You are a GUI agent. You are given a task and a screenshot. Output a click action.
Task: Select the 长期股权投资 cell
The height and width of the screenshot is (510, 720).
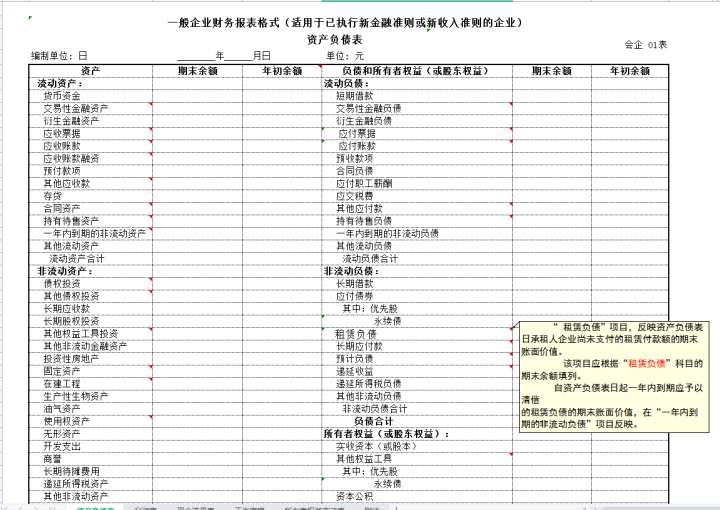(90, 321)
